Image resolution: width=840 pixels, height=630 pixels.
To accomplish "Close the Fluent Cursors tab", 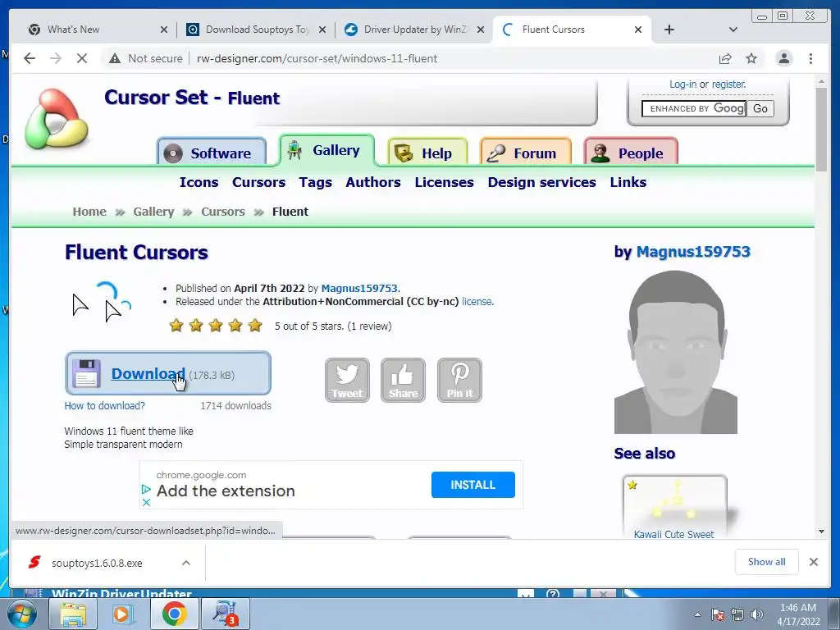I will (638, 30).
